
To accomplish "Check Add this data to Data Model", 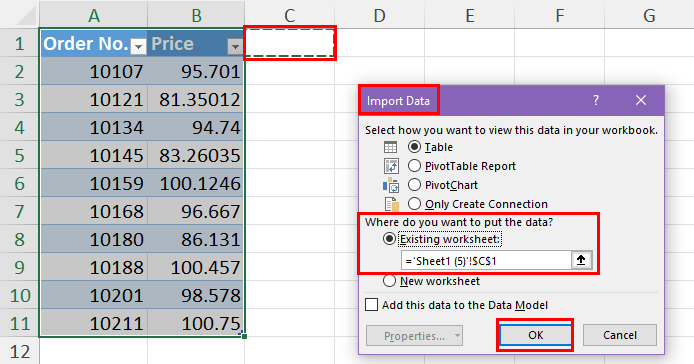I will [371, 305].
